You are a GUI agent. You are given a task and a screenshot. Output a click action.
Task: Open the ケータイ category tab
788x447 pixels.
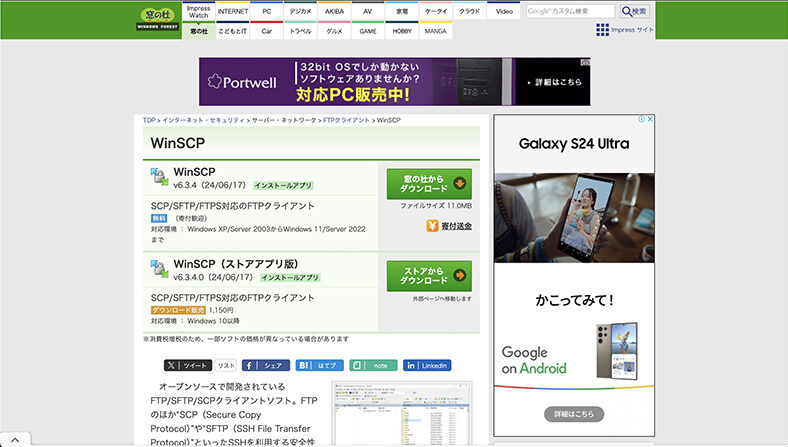pyautogui.click(x=436, y=11)
